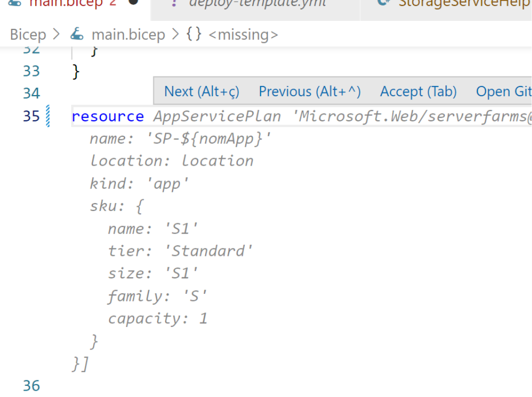
Task: Click Next (Alt+ç) suggestion button
Action: click(x=201, y=91)
